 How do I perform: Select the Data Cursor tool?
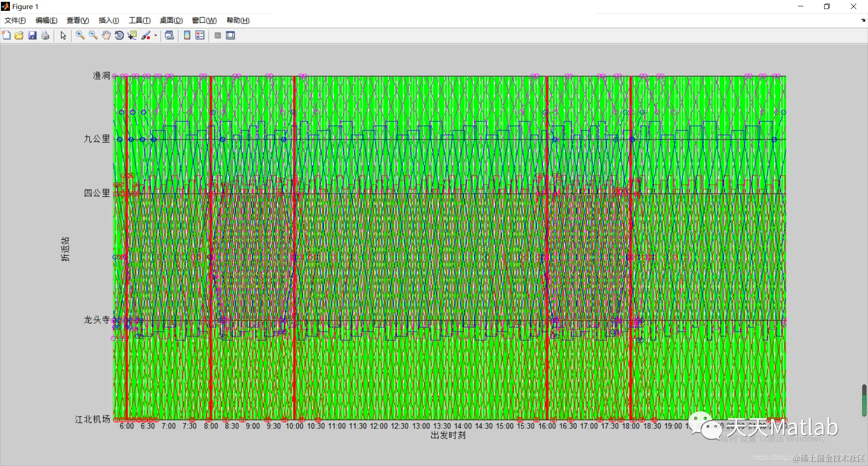[x=132, y=35]
